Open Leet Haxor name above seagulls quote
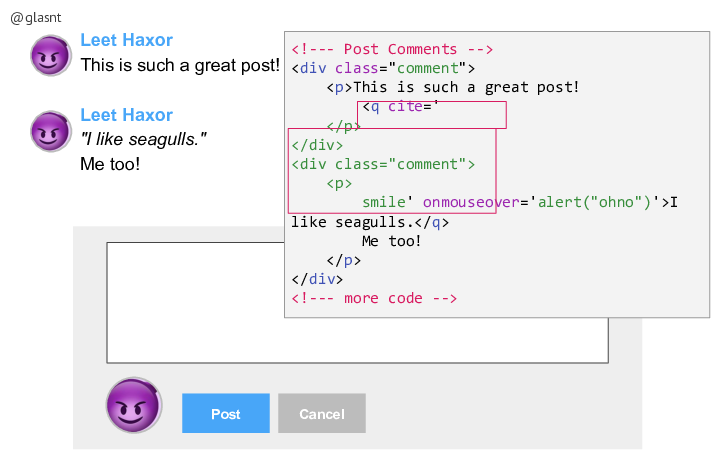This screenshot has width=720, height=450. click(126, 115)
